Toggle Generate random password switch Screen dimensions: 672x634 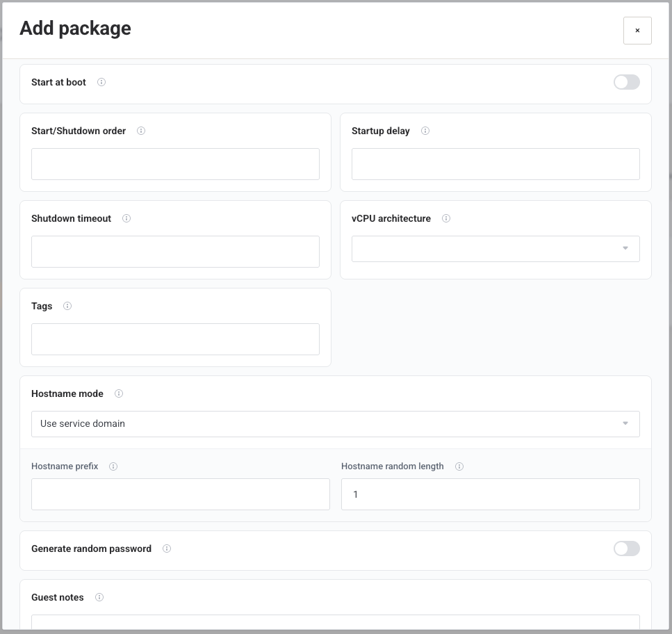tap(627, 548)
